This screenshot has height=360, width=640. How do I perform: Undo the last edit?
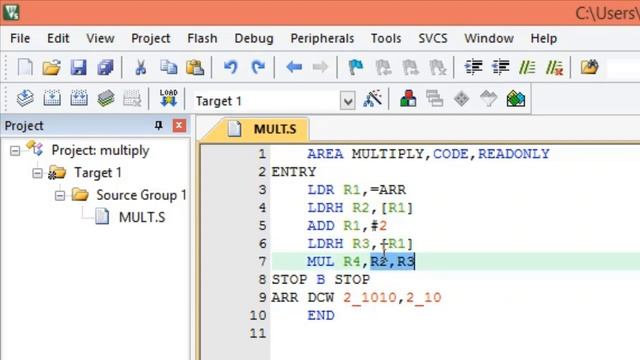231,67
